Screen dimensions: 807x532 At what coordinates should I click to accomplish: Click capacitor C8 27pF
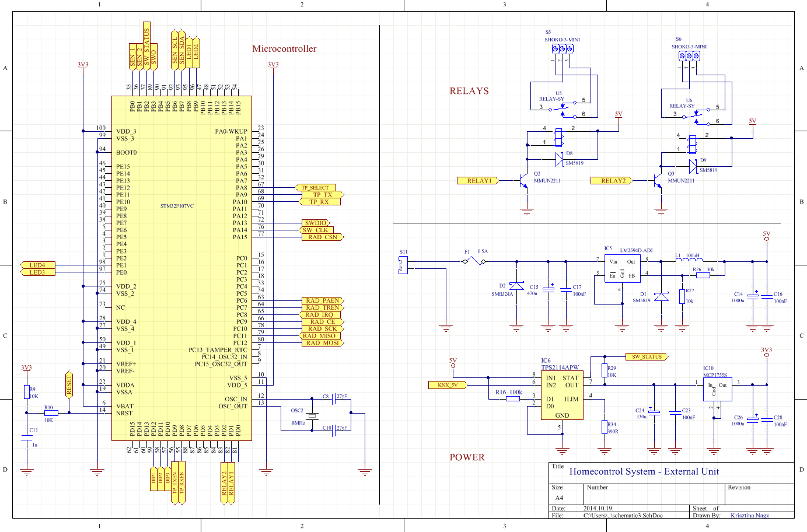(333, 400)
